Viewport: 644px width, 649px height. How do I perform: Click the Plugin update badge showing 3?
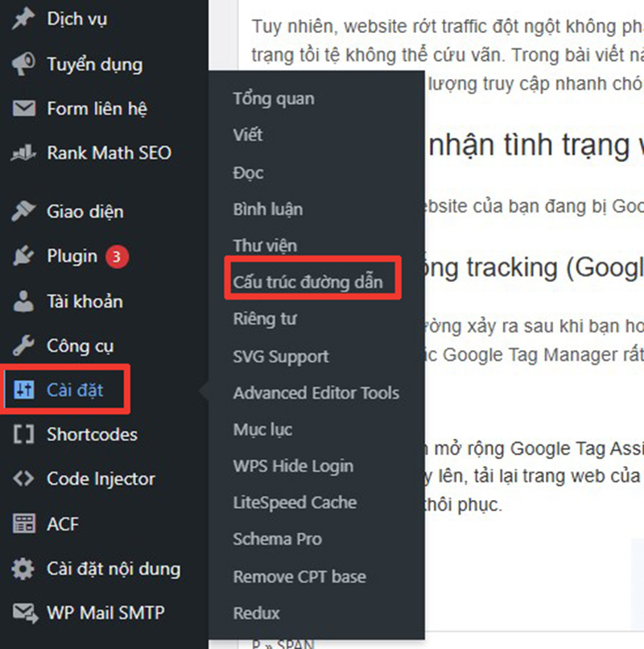118,257
